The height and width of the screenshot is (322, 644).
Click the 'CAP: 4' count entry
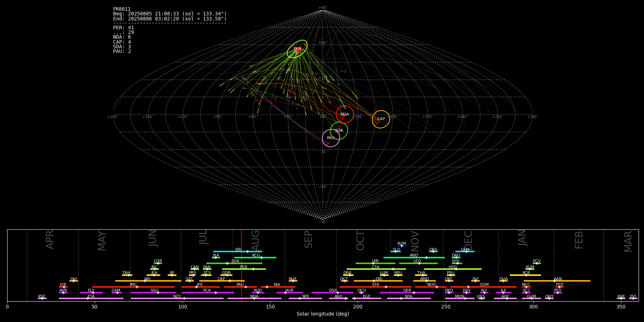pos(122,42)
